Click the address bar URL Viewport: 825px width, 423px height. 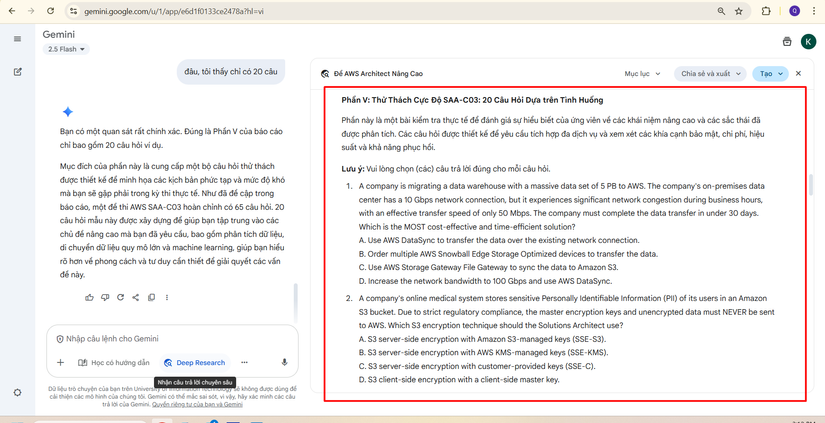(x=174, y=11)
